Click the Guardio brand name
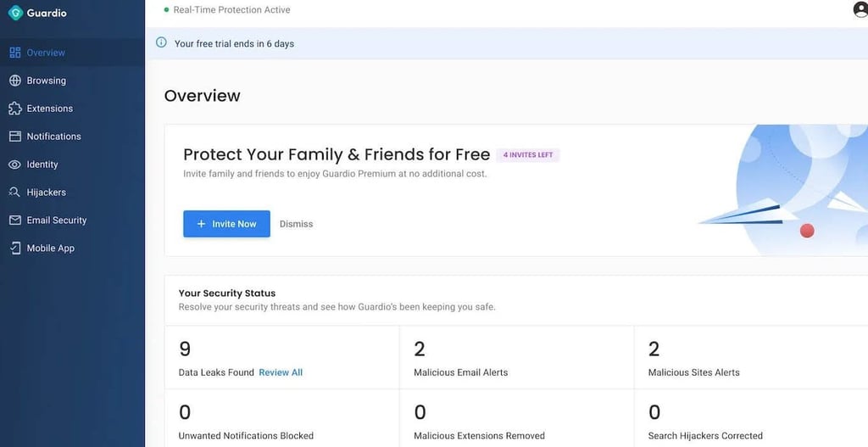 pos(47,13)
